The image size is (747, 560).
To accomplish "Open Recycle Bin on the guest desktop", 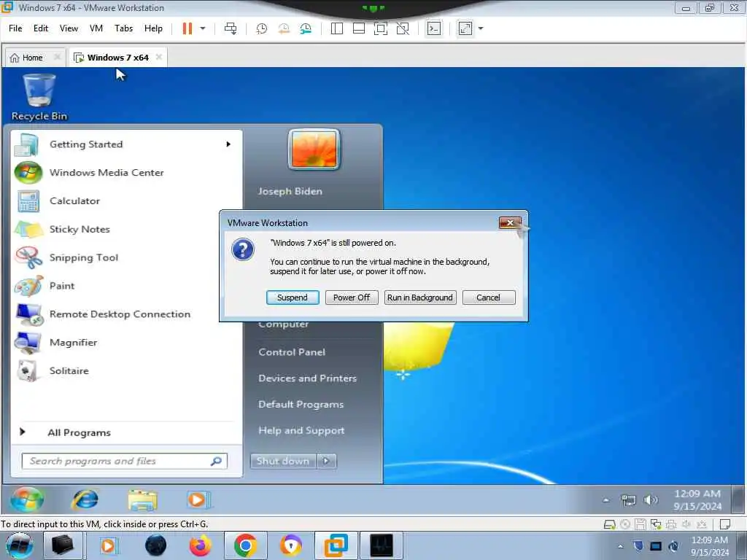I will tap(39, 98).
